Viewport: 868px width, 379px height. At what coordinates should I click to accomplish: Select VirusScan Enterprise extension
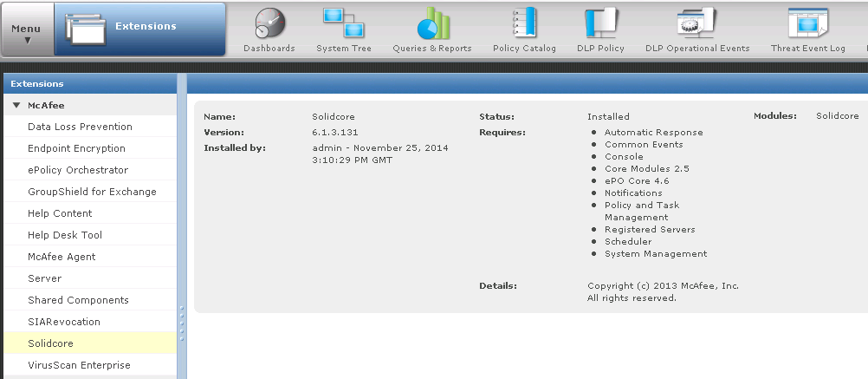90,364
